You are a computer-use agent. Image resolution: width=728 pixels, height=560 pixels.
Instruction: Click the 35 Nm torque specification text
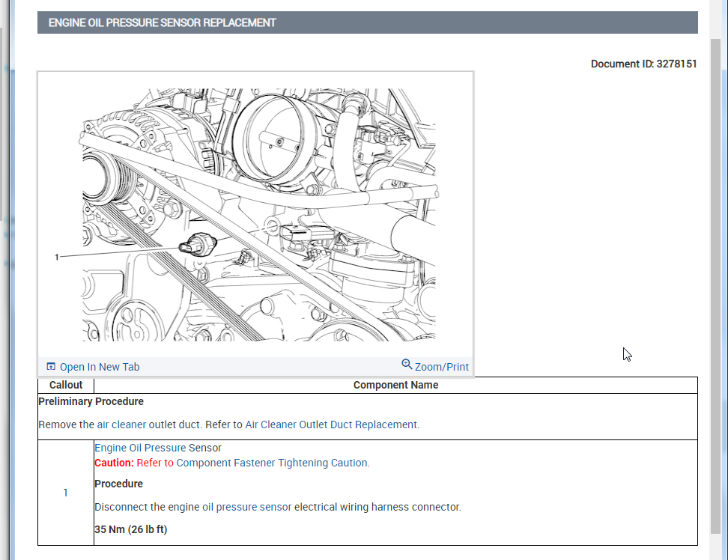click(x=130, y=529)
